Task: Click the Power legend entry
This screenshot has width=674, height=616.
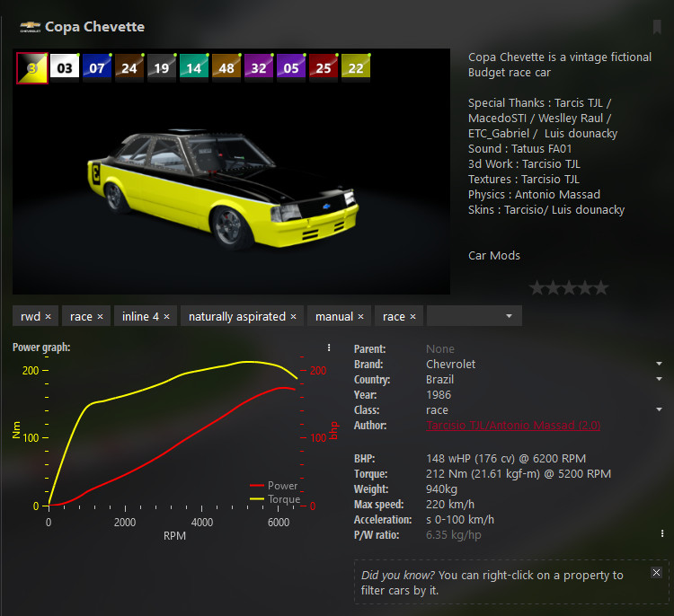Action: coord(273,486)
